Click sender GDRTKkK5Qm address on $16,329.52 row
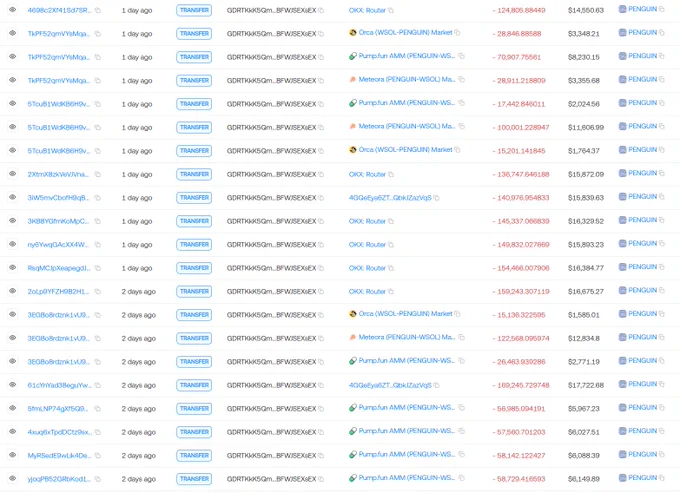 (x=271, y=221)
